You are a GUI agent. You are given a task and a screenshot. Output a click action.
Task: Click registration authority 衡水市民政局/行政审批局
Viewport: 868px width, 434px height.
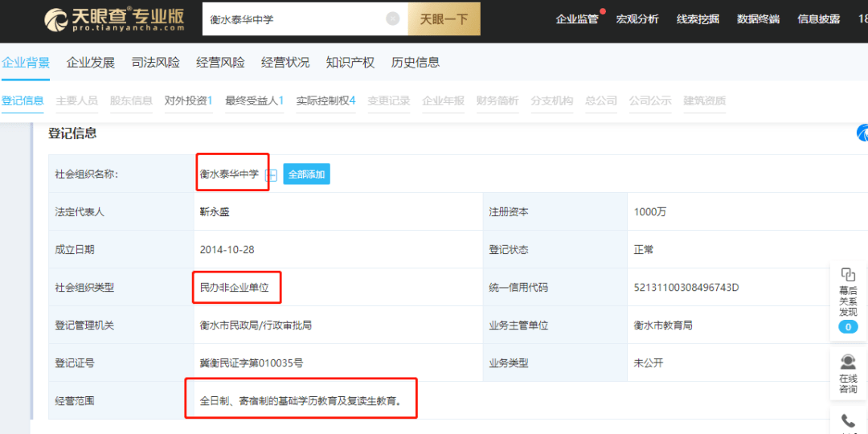[x=256, y=325]
